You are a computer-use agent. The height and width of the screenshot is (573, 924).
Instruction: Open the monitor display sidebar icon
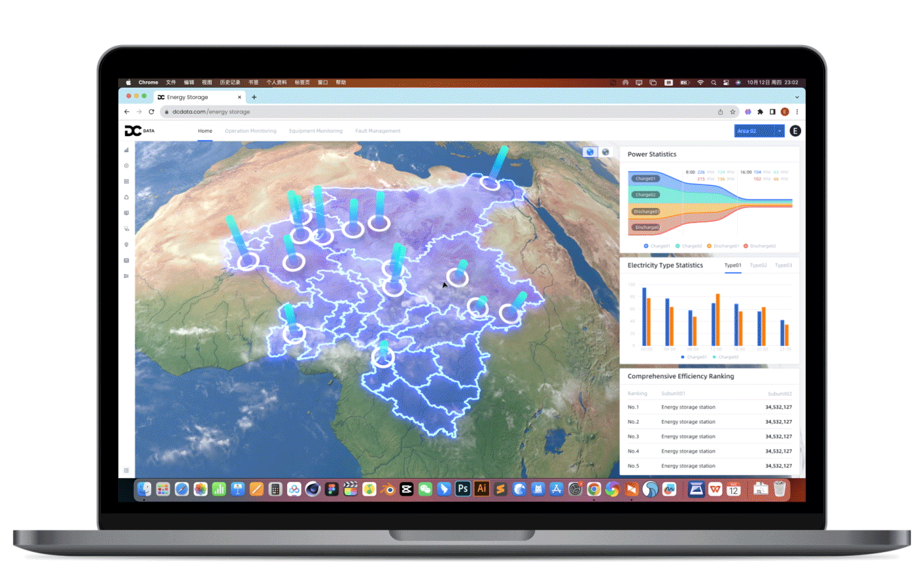coord(126,213)
